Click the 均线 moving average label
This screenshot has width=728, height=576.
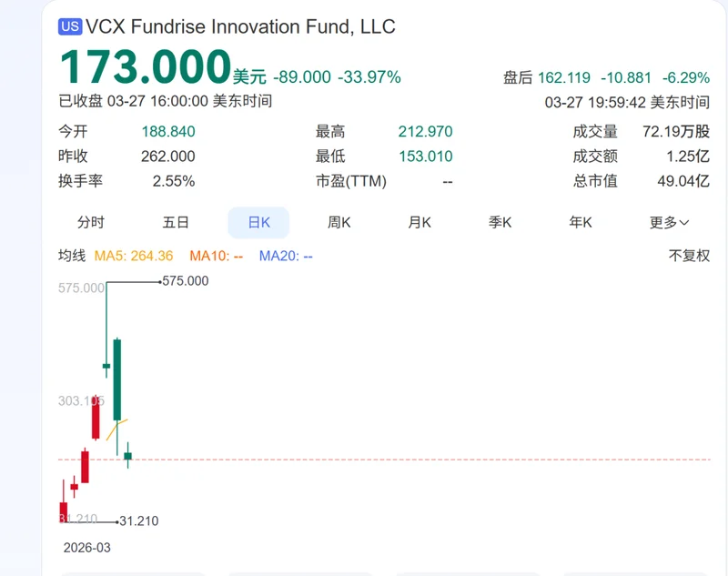[x=72, y=256]
